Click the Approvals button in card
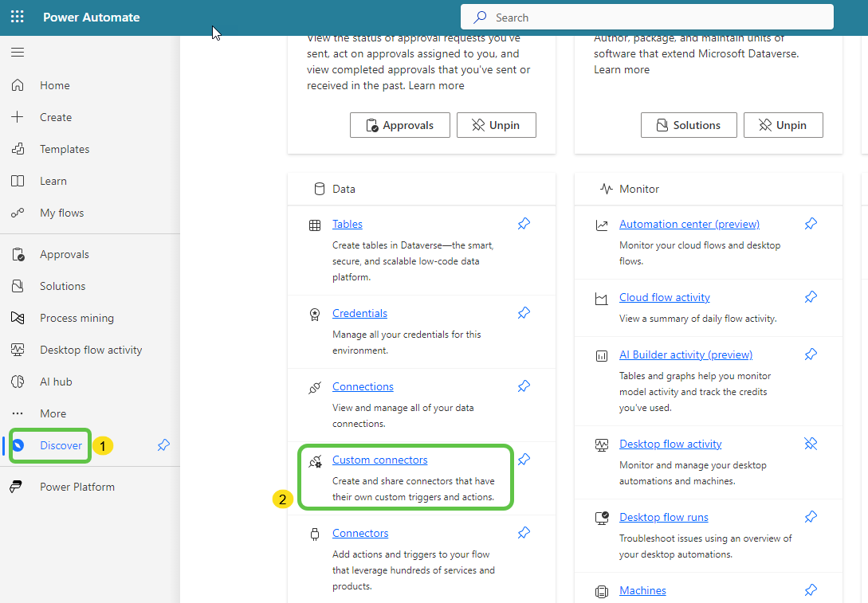 pos(399,125)
